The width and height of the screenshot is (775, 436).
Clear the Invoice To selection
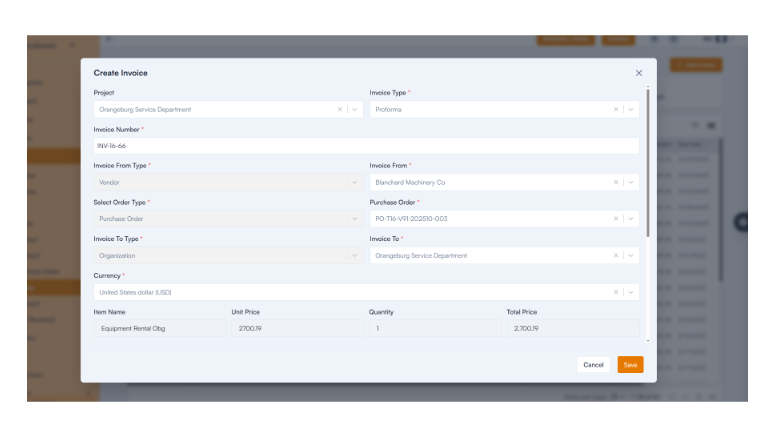pyautogui.click(x=615, y=256)
